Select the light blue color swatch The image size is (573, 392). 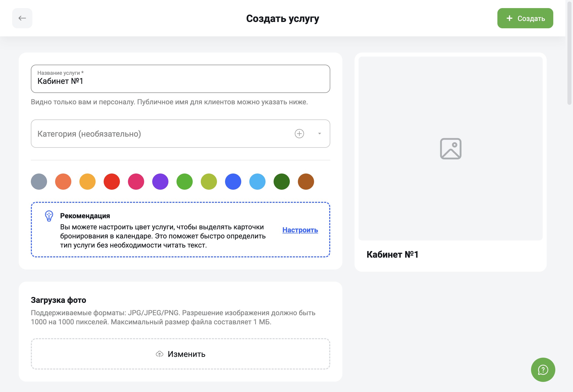point(257,182)
